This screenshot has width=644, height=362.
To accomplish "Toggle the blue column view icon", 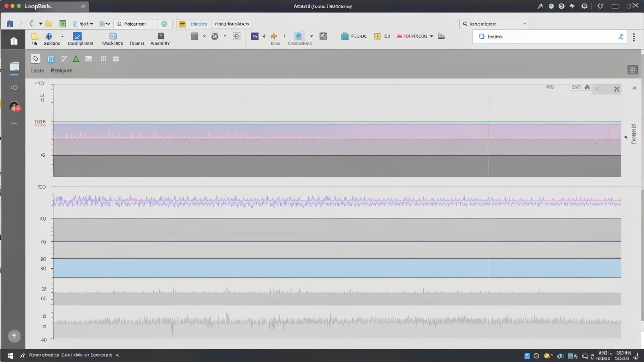I will pos(51,59).
